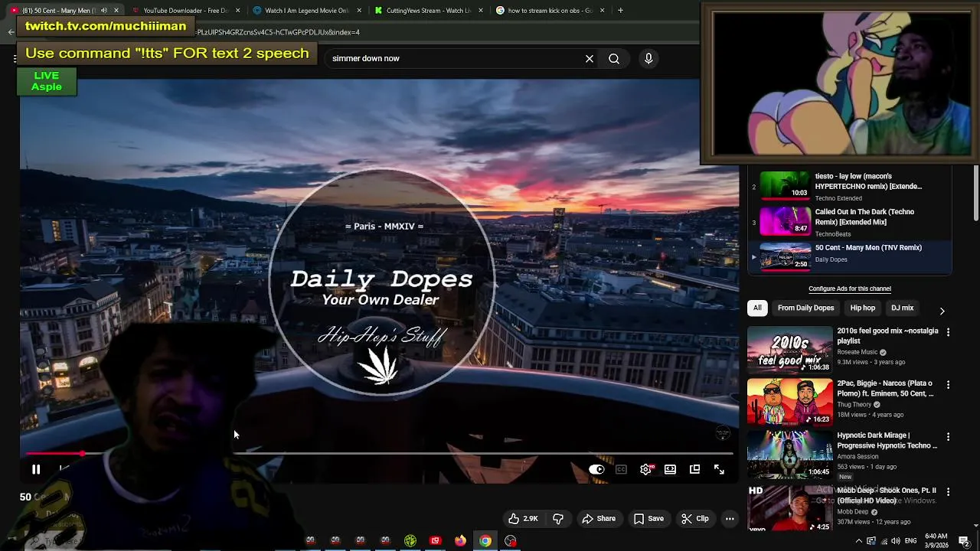Show more filter chips arrow
Screen dimensions: 980x551
click(942, 311)
